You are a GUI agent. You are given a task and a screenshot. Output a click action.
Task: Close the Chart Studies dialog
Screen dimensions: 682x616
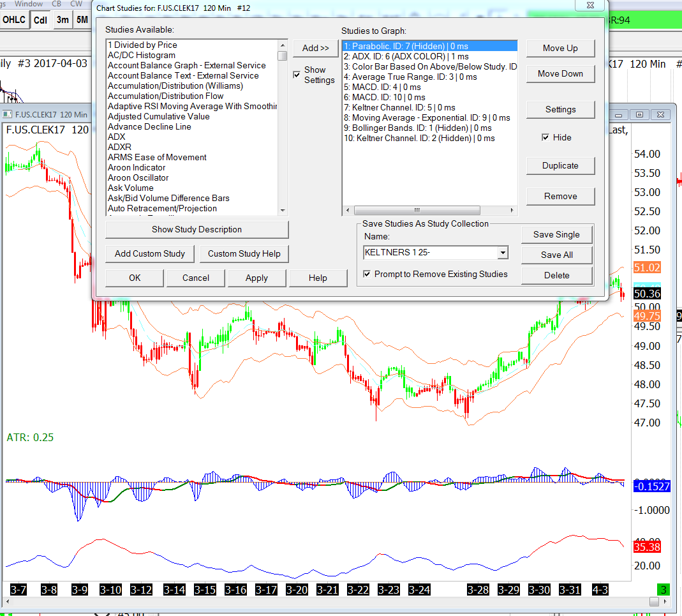point(590,5)
